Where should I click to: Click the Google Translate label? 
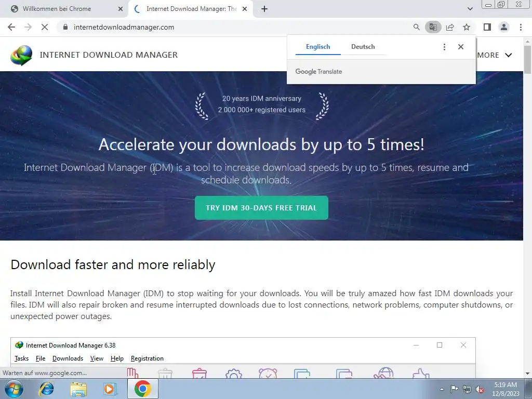(318, 72)
